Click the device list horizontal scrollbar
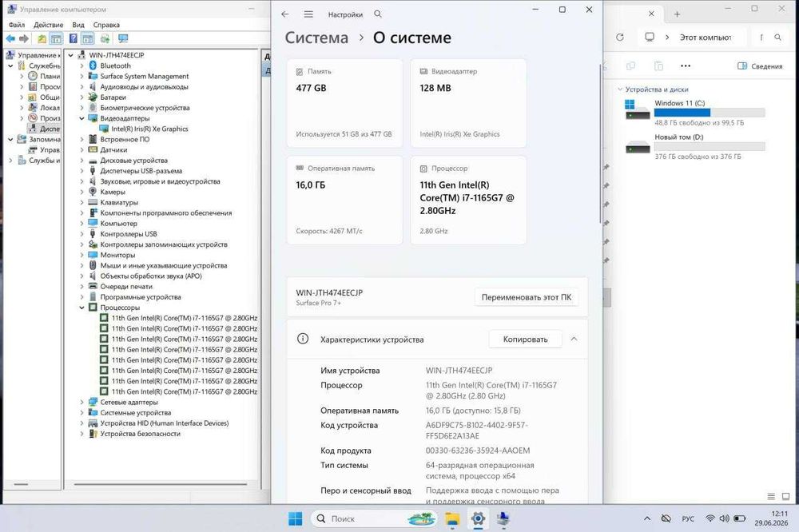Viewport: 799px width, 532px height. [x=160, y=484]
